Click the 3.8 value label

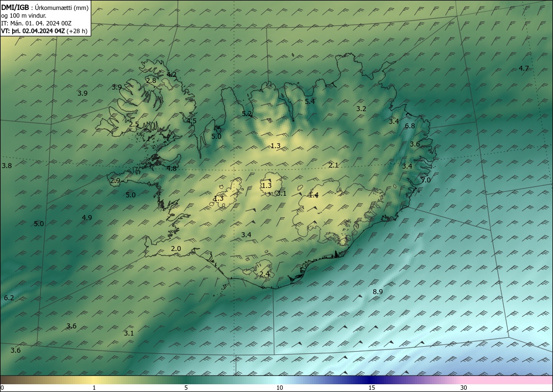click(x=7, y=166)
